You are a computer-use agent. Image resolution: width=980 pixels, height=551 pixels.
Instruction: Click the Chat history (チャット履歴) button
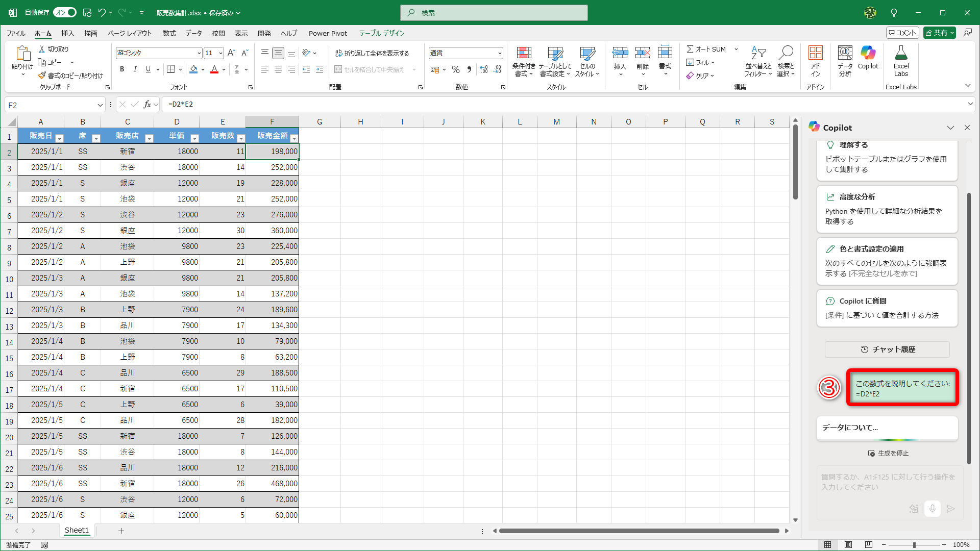[887, 349]
